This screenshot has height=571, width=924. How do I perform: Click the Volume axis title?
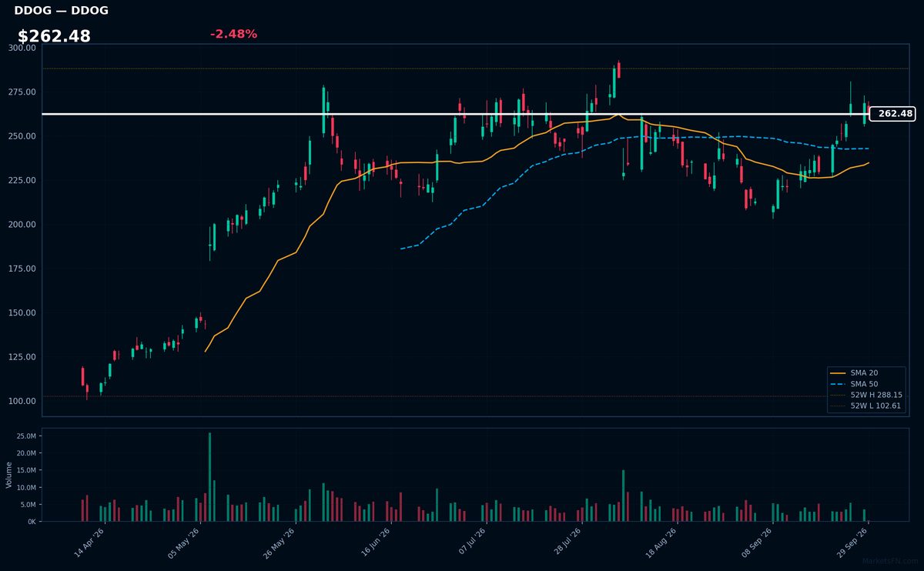(9, 475)
